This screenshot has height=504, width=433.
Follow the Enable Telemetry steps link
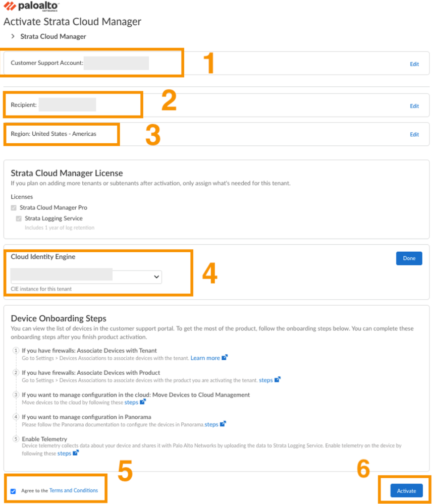pyautogui.click(x=64, y=454)
